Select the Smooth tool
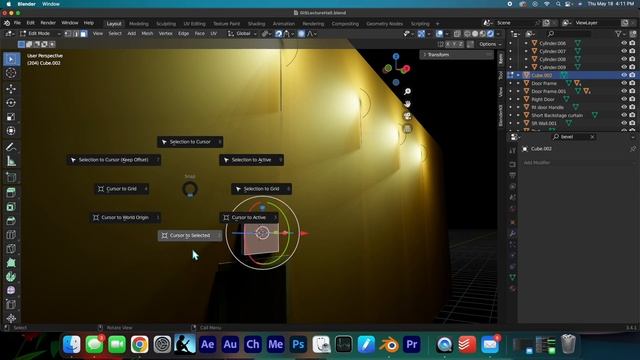The height and width of the screenshot is (360, 640). 11,290
